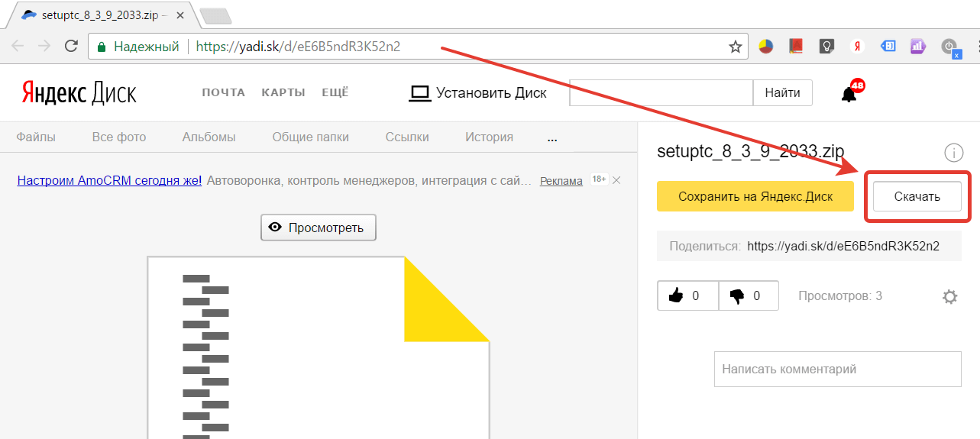The height and width of the screenshot is (439, 980).
Task: Open a new browser tab
Action: tap(215, 16)
